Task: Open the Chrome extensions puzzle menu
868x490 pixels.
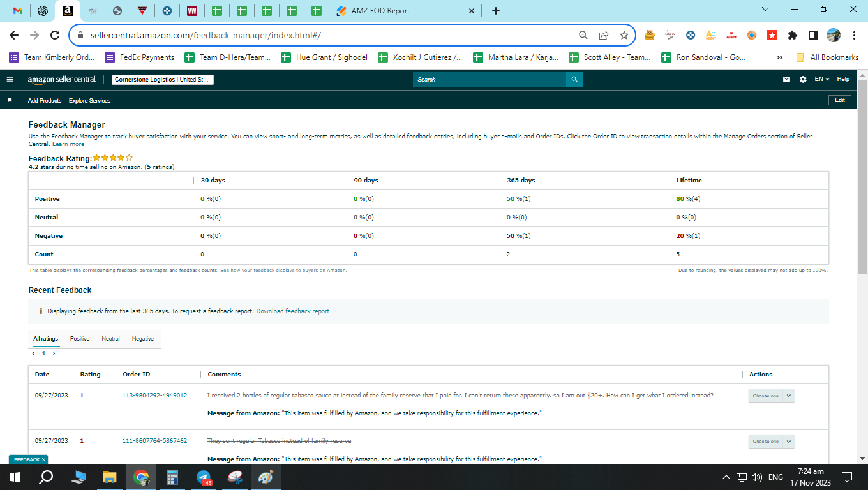Action: pos(793,35)
